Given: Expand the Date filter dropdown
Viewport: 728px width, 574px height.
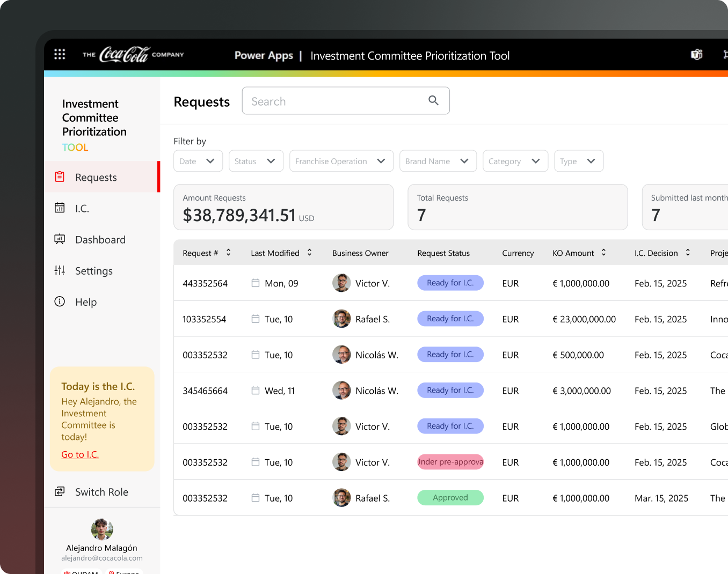Looking at the screenshot, I should (x=198, y=161).
